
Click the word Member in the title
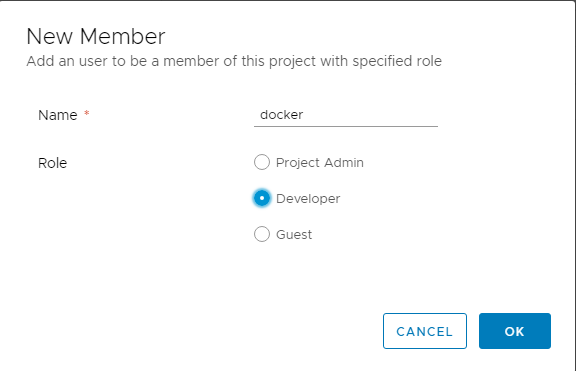click(123, 36)
